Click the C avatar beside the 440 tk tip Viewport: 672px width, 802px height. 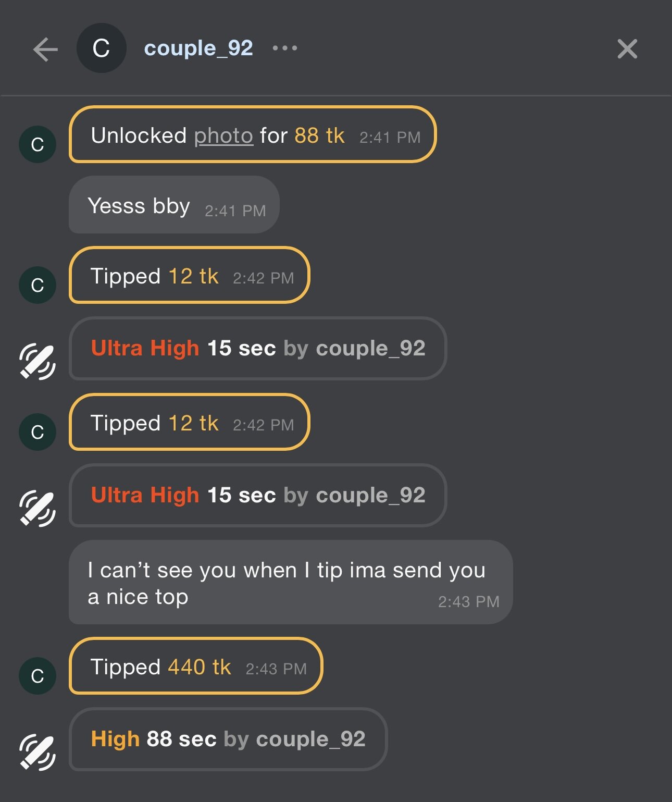point(38,676)
